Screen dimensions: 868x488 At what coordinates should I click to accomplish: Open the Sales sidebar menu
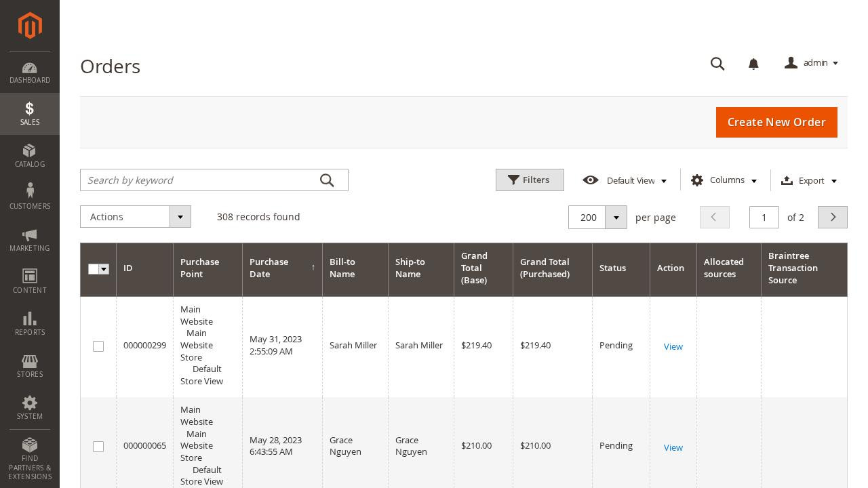coord(30,114)
